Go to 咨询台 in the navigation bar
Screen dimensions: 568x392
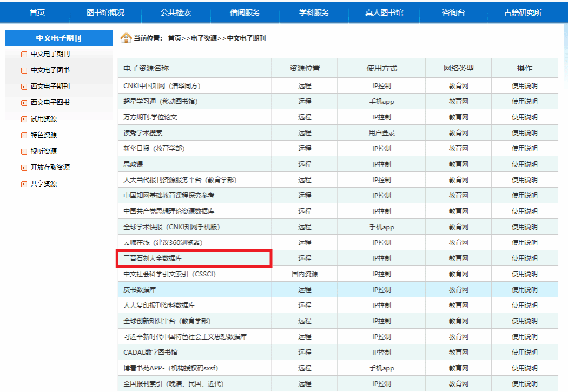(453, 12)
